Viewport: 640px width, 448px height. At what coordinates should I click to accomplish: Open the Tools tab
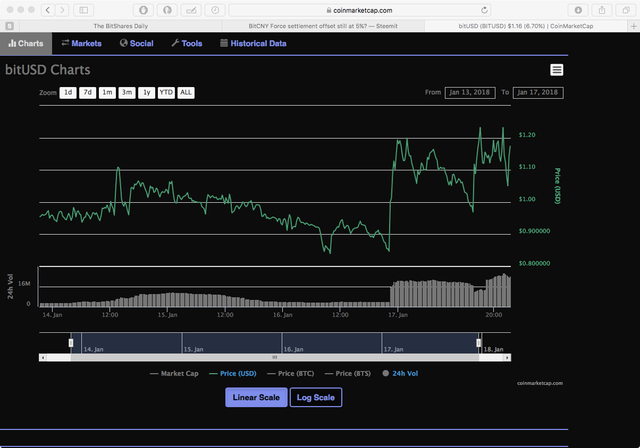[x=187, y=43]
